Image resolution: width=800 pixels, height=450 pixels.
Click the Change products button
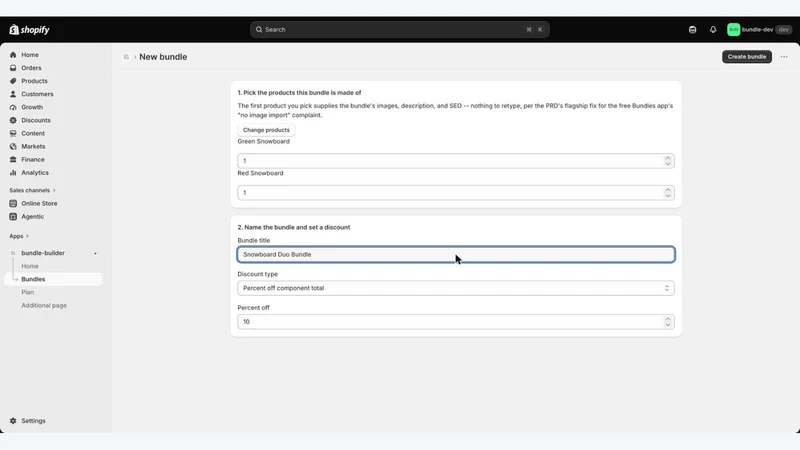266,130
